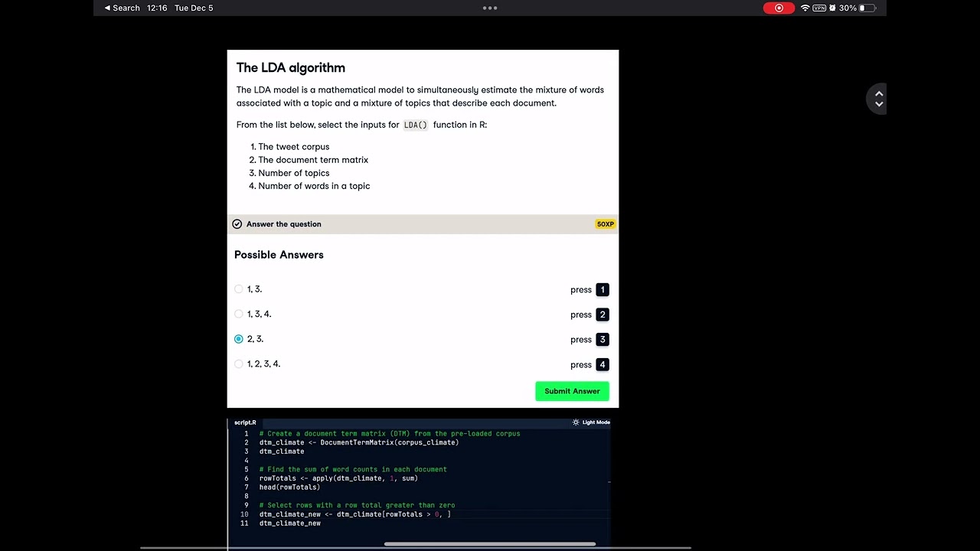Click the keyboard shortcut badge 2
Screen dimensions: 980x551
[x=603, y=315]
